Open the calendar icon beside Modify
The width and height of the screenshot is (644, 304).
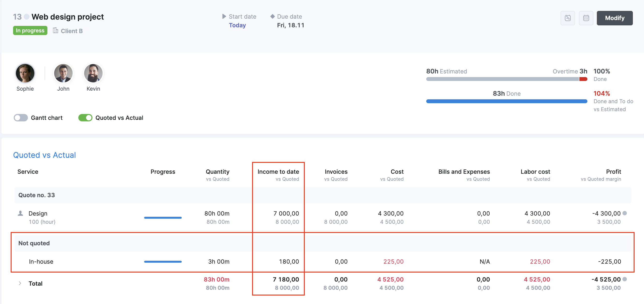586,18
